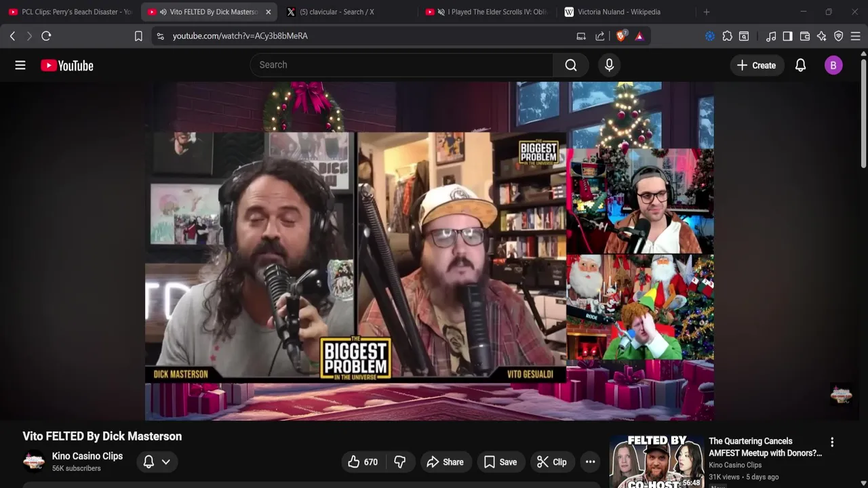The image size is (868, 488).
Task: Click the blue circular extension icon
Action: 710,36
